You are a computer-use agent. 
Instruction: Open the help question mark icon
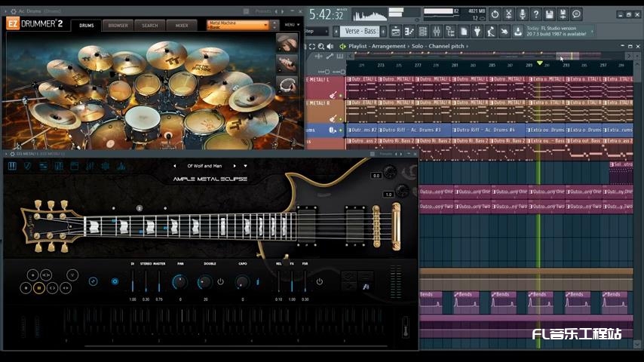pos(535,15)
